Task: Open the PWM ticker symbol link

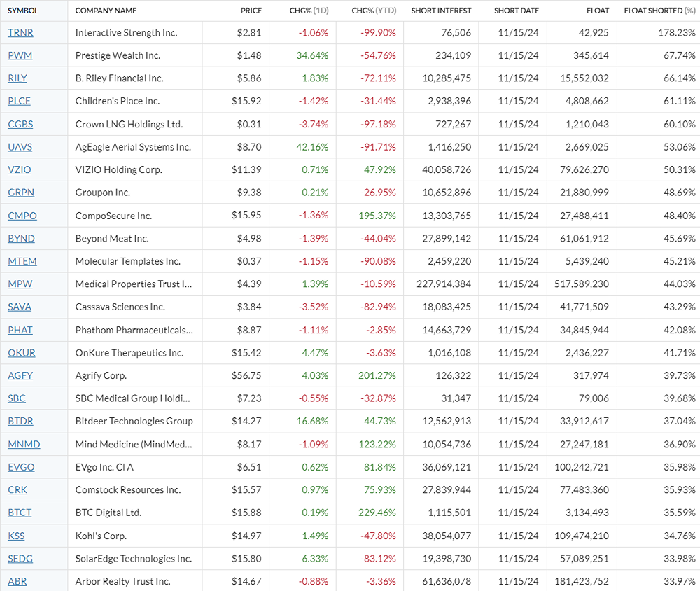Action: tap(20, 55)
